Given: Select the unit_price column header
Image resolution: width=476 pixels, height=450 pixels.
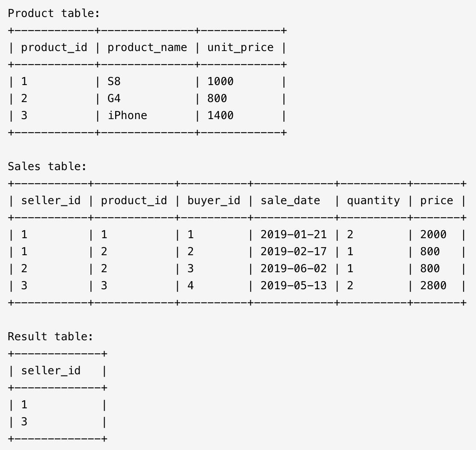Looking at the screenshot, I should (x=240, y=48).
